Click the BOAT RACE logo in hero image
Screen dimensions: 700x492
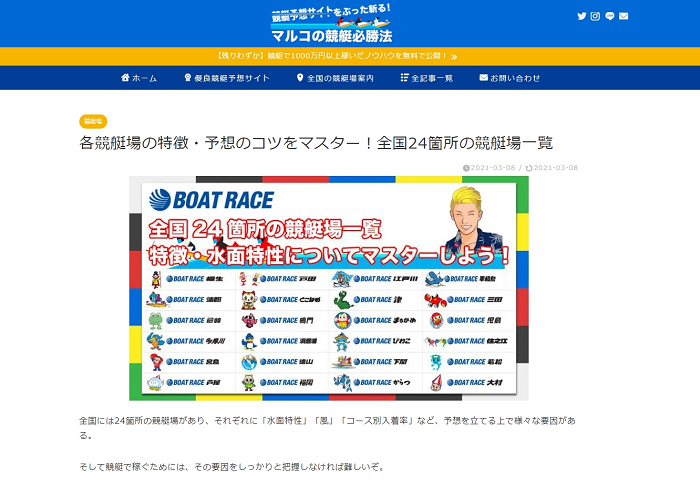[x=212, y=200]
